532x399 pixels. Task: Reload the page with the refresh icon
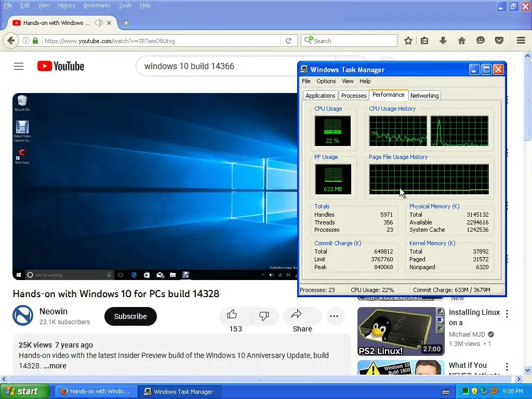[x=288, y=41]
